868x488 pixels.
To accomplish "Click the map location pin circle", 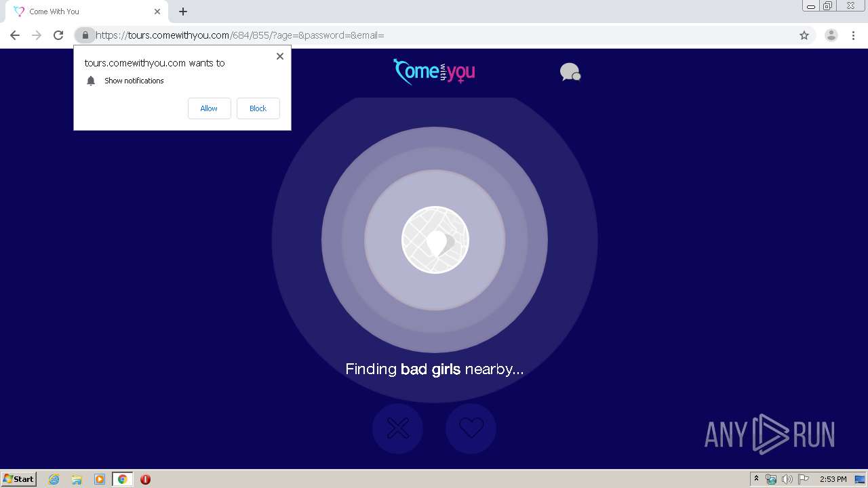I will pos(435,240).
